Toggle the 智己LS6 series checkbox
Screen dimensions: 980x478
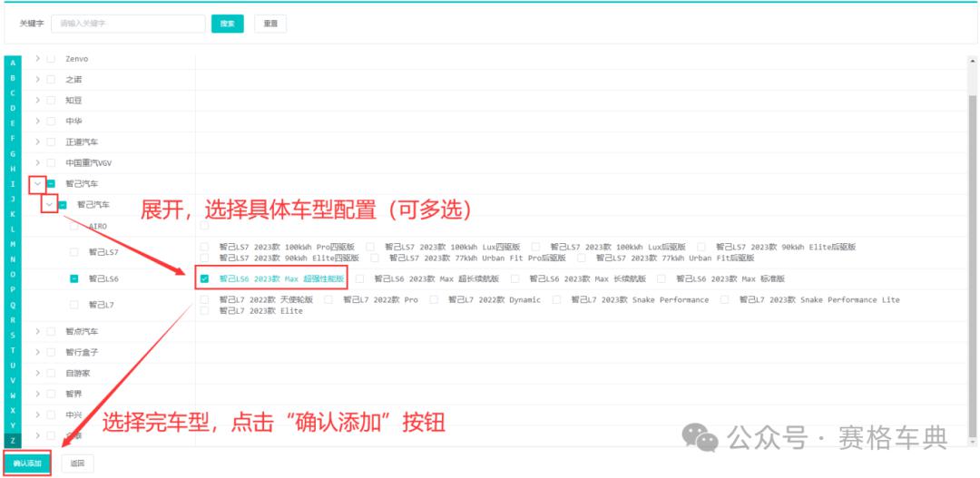pos(74,278)
